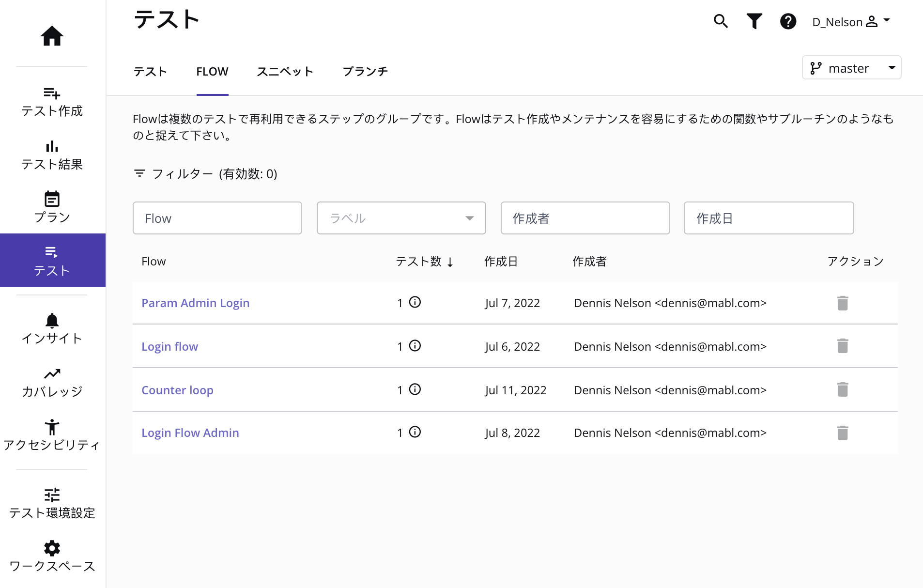
Task: Open the help question mark icon
Action: pyautogui.click(x=788, y=21)
